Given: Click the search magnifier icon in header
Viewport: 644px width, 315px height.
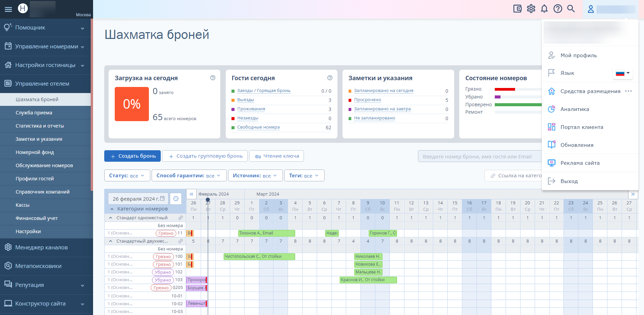Looking at the screenshot, I should click(x=571, y=9).
